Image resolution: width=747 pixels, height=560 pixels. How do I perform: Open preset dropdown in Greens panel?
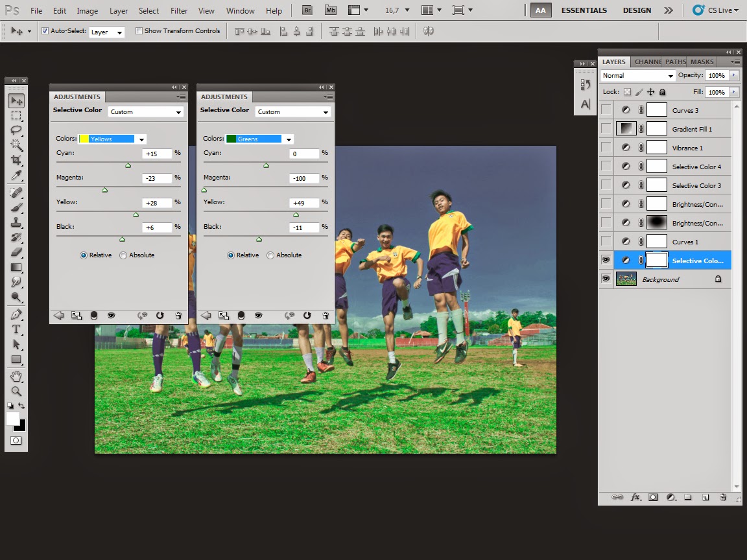tap(293, 112)
